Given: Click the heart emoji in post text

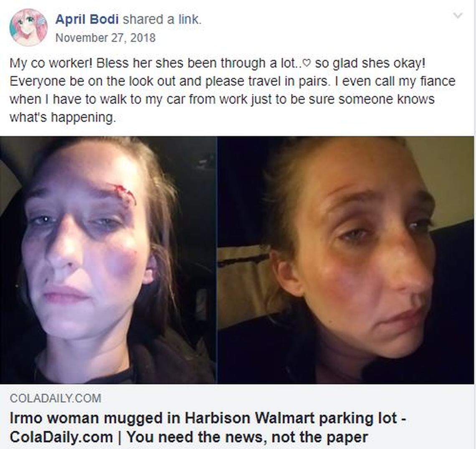Looking at the screenshot, I should click(x=307, y=63).
